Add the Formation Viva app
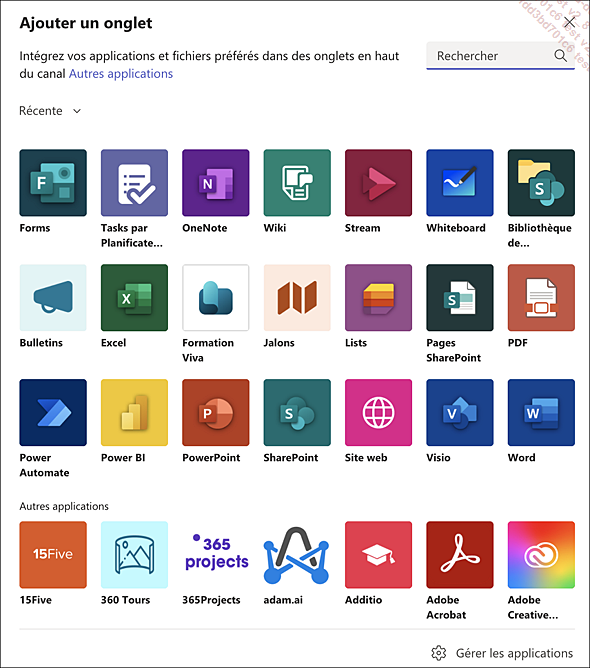This screenshot has height=668, width=590. point(216,298)
